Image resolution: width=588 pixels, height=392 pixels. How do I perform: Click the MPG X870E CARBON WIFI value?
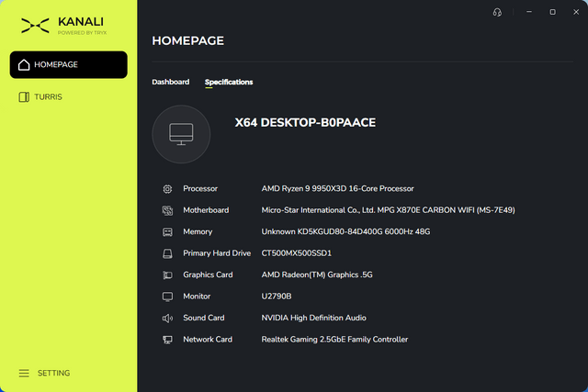coord(388,210)
